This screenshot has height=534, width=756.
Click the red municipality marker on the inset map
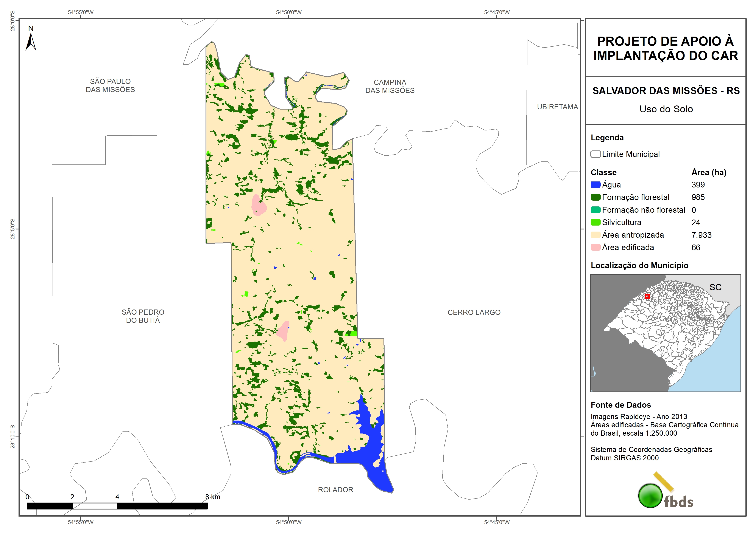pos(647,296)
